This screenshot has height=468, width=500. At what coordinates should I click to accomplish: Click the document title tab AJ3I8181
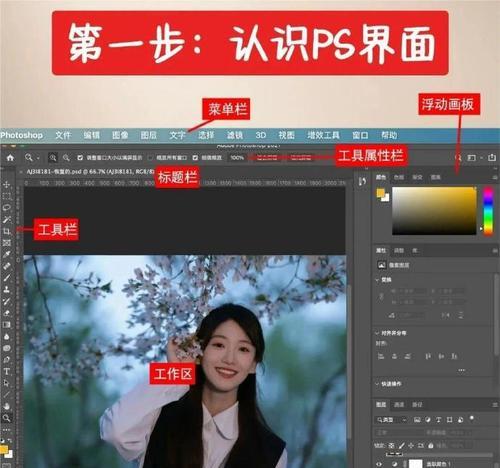point(90,172)
